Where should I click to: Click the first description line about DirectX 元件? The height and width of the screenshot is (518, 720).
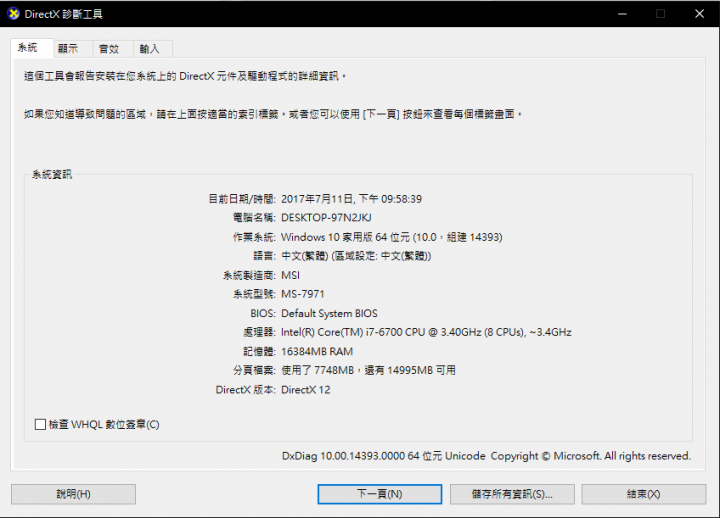pyautogui.click(x=185, y=76)
